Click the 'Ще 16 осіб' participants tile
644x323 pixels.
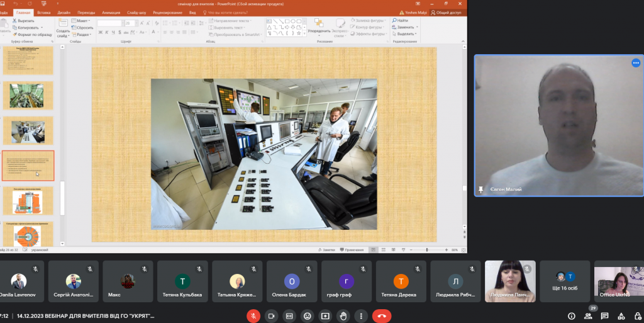(x=565, y=281)
